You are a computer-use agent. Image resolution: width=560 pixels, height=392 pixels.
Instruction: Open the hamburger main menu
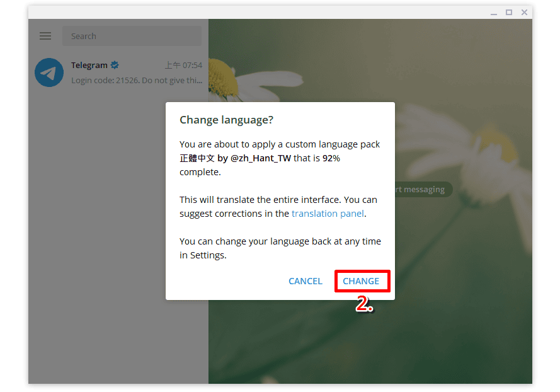[x=45, y=36]
